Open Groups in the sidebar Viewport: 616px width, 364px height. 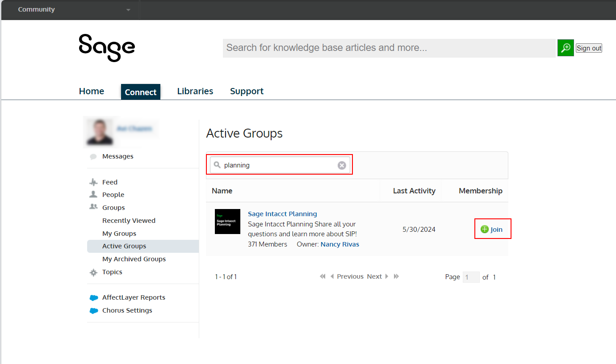click(x=113, y=208)
